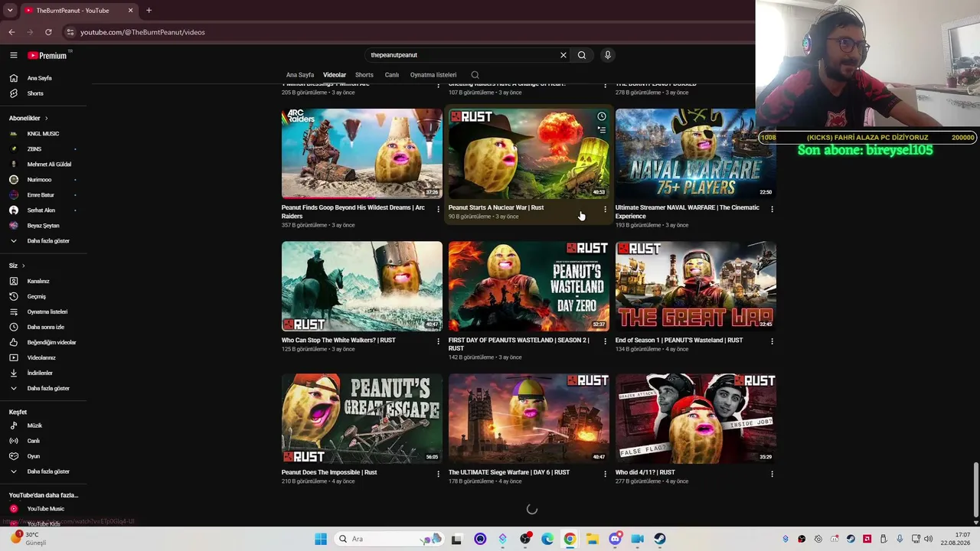Open the channel search magnifier icon
The width and height of the screenshot is (980, 551).
[475, 75]
